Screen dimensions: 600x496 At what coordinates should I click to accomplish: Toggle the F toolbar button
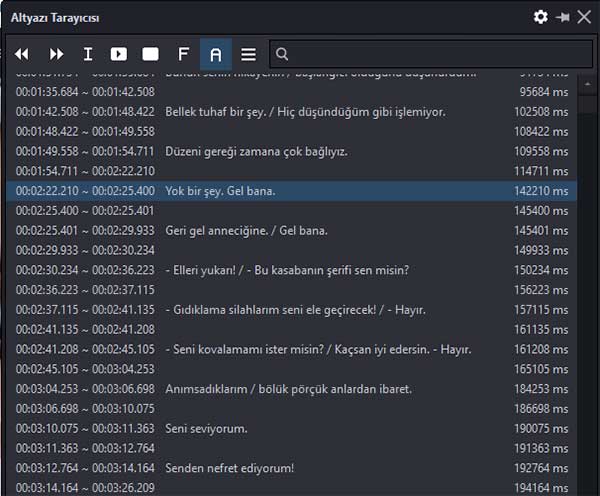[x=184, y=54]
